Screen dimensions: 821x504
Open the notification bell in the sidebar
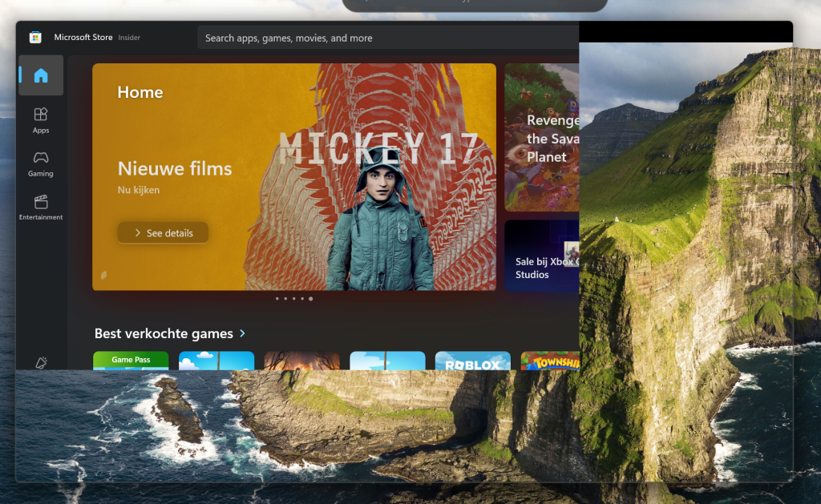tap(41, 363)
